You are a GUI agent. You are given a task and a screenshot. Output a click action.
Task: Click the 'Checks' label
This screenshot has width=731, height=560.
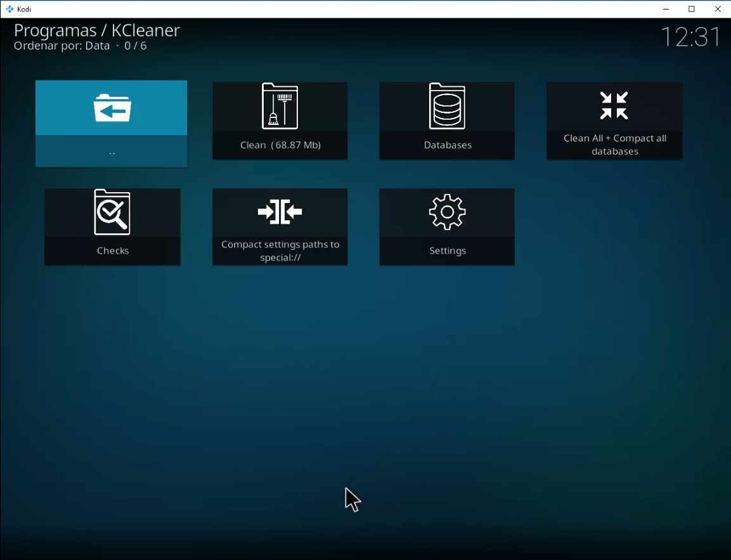tap(113, 251)
